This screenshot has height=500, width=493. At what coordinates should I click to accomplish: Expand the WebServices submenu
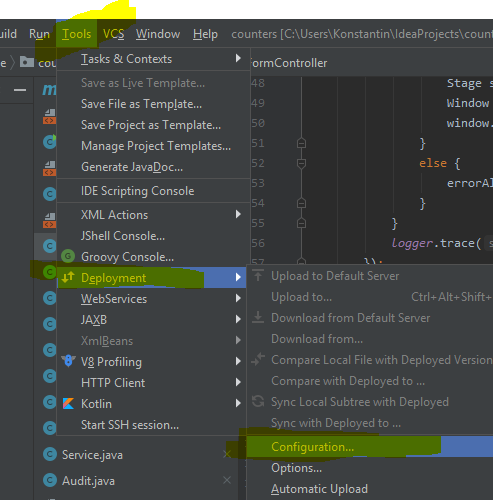click(152, 299)
